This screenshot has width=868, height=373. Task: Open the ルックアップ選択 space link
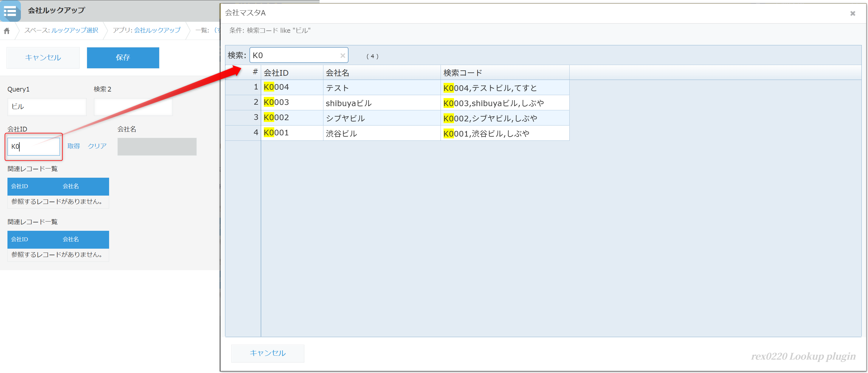pyautogui.click(x=75, y=30)
